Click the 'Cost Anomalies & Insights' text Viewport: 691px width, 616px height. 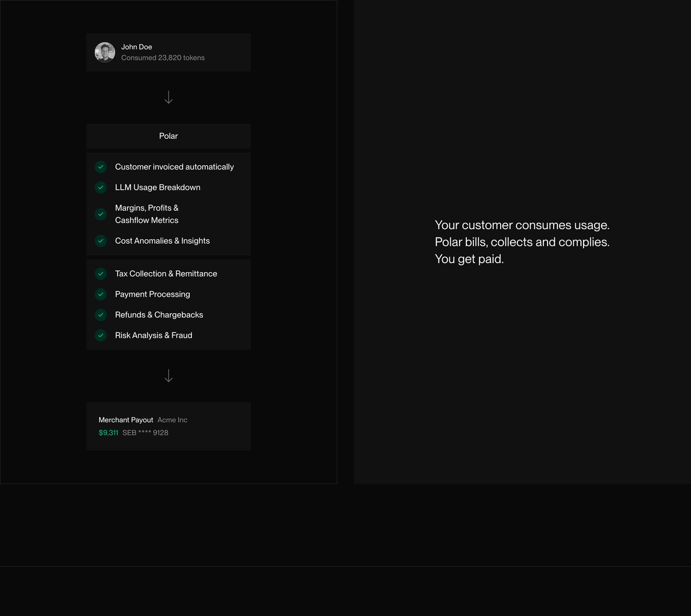click(x=162, y=241)
